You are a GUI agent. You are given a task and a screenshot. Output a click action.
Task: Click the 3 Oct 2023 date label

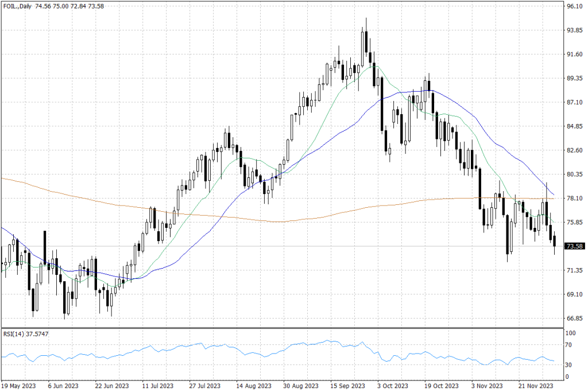point(393,386)
